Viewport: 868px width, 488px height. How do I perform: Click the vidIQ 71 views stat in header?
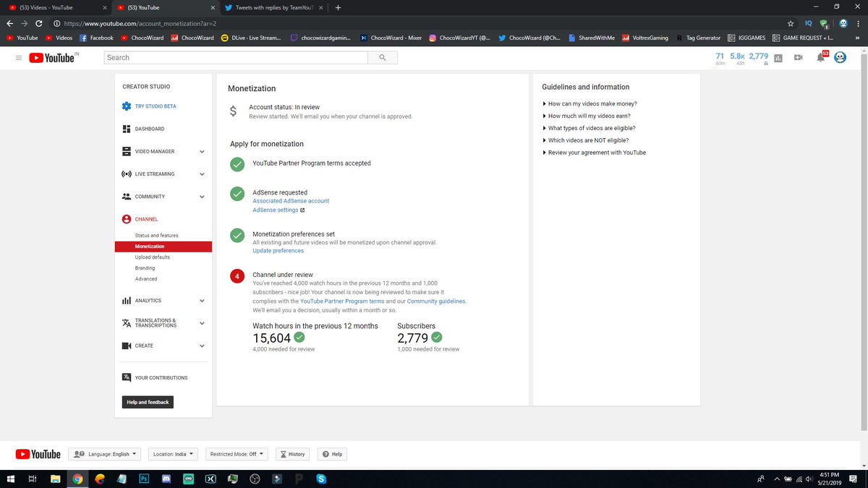[x=720, y=59]
